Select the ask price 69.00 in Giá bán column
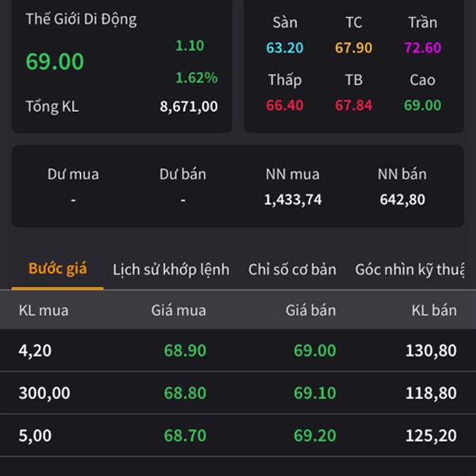476x476 pixels. click(x=315, y=351)
